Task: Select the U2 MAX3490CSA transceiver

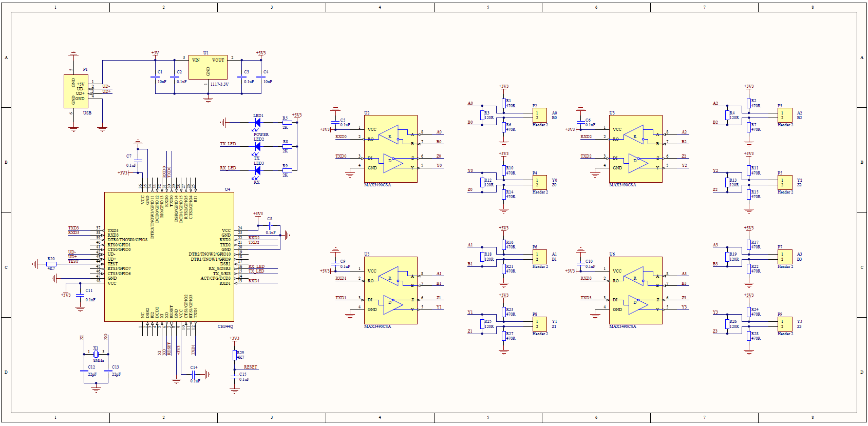Action: coord(390,149)
